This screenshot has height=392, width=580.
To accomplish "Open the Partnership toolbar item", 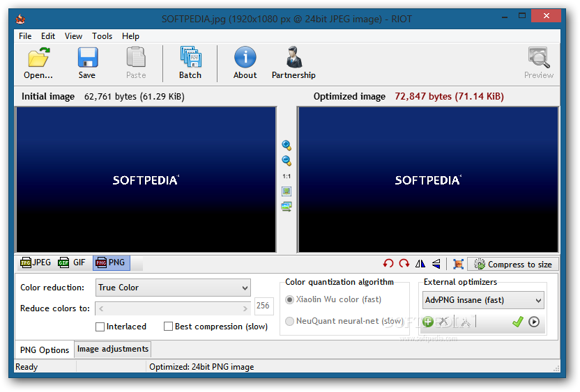I will (x=293, y=63).
